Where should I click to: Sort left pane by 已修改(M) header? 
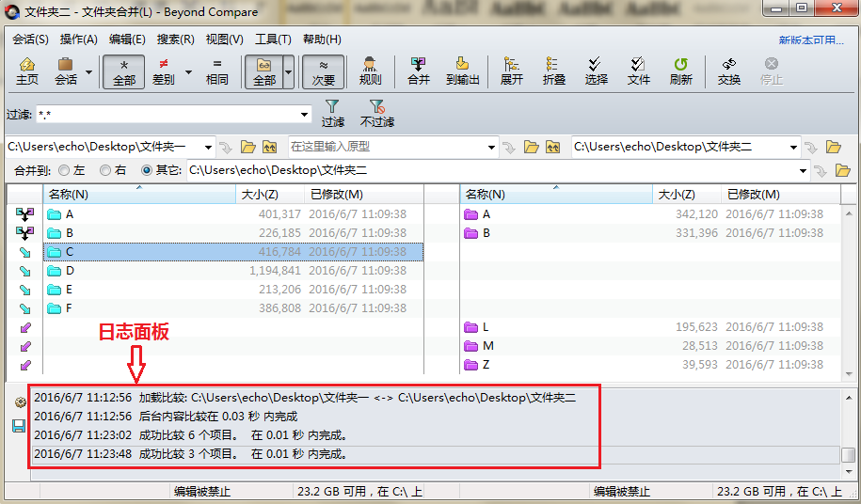[x=364, y=194]
